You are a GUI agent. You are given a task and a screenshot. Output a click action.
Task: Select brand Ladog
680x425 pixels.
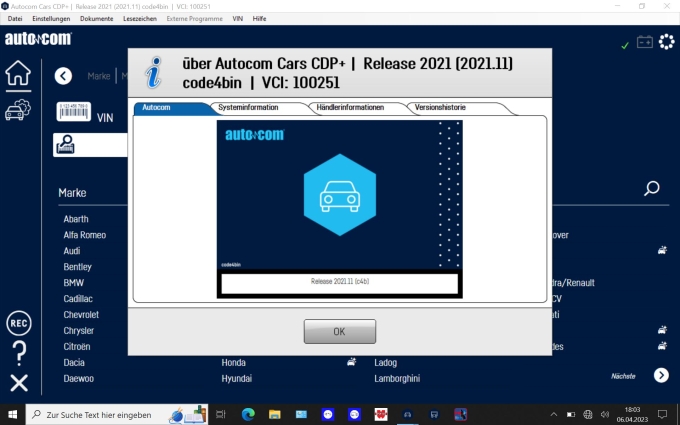click(386, 363)
